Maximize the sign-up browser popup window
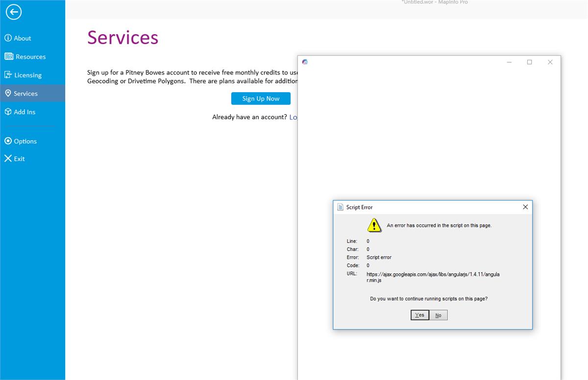Screen dimensions: 588x380 tap(529, 62)
